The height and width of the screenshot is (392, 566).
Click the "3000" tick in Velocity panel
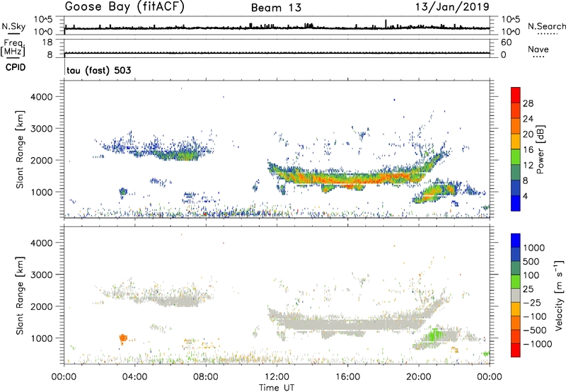click(x=42, y=275)
